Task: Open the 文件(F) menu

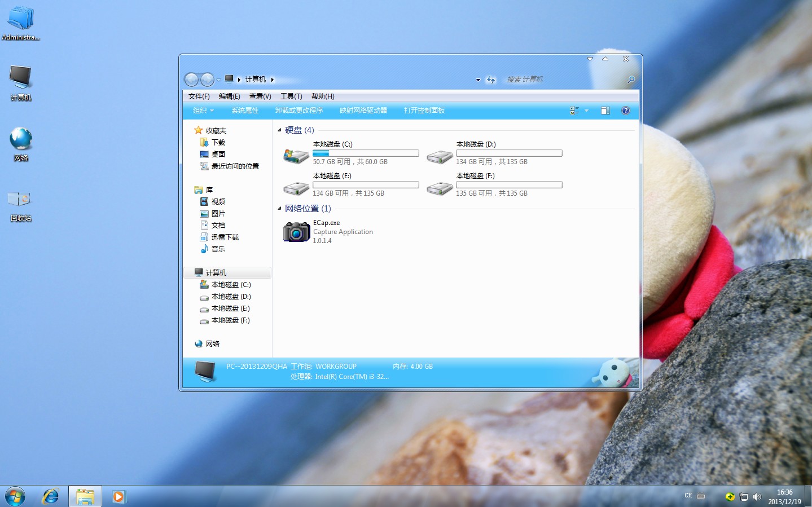Action: point(199,96)
